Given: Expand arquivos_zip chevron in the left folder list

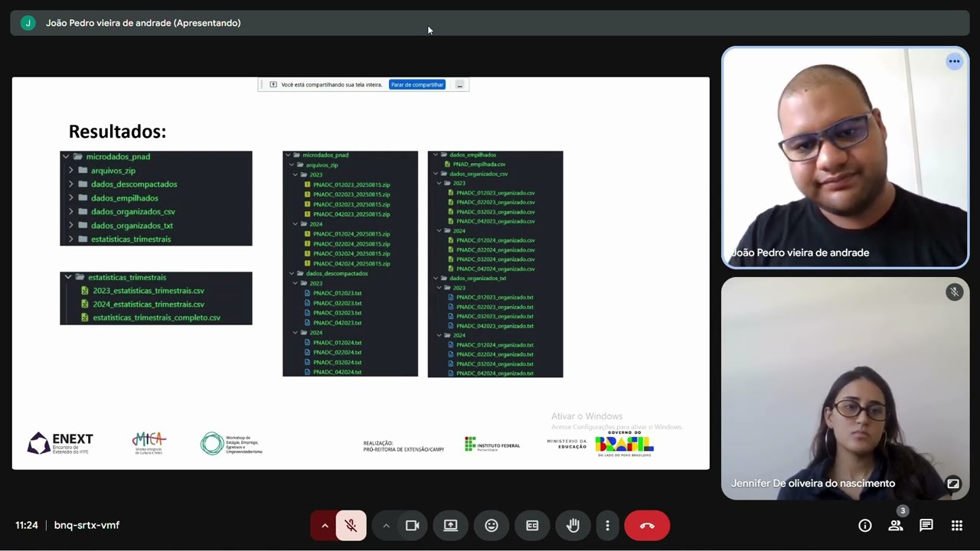Looking at the screenshot, I should coord(71,171).
